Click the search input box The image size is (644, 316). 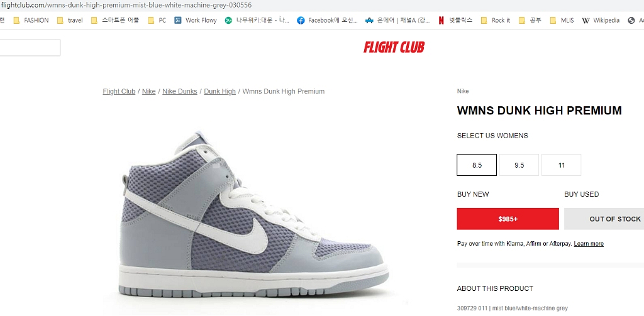tap(30, 48)
